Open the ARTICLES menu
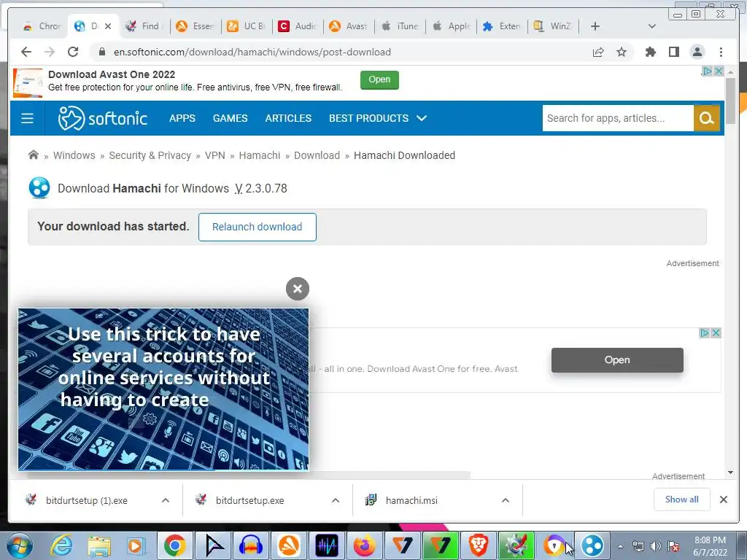Screen dimensions: 747x560 [x=288, y=118]
